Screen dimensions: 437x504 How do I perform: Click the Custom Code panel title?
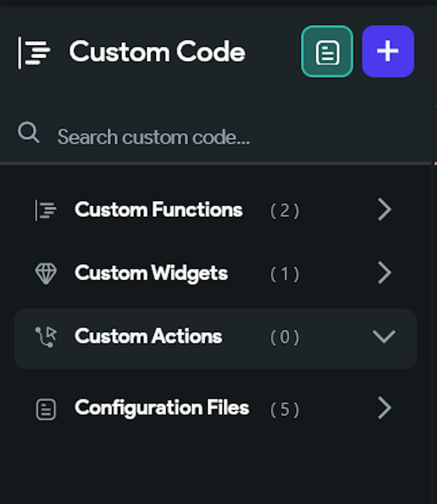157,52
